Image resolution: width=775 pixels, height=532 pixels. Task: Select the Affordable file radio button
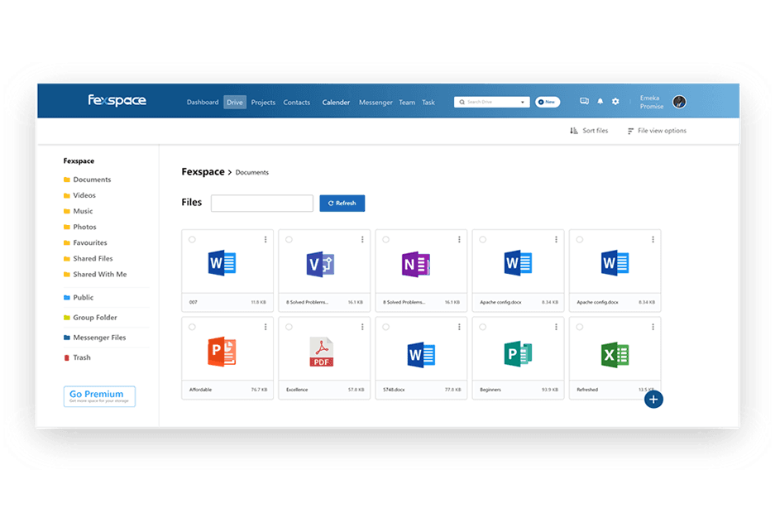click(192, 327)
